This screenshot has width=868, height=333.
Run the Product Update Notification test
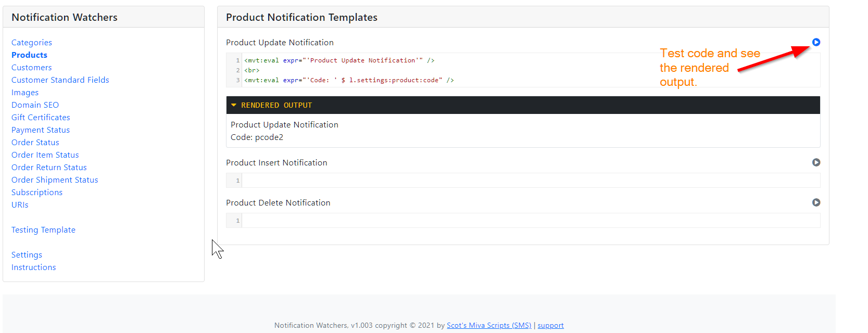click(816, 42)
